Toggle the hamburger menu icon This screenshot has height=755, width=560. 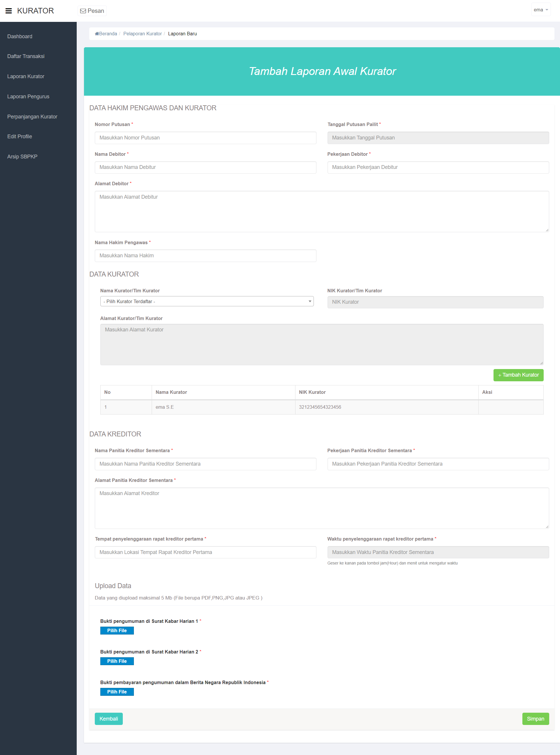pos(8,11)
